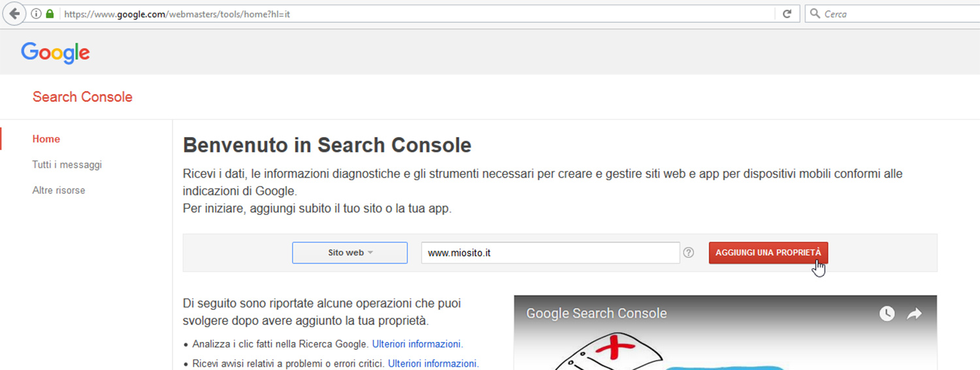Click the browser address bar URL

click(x=177, y=14)
